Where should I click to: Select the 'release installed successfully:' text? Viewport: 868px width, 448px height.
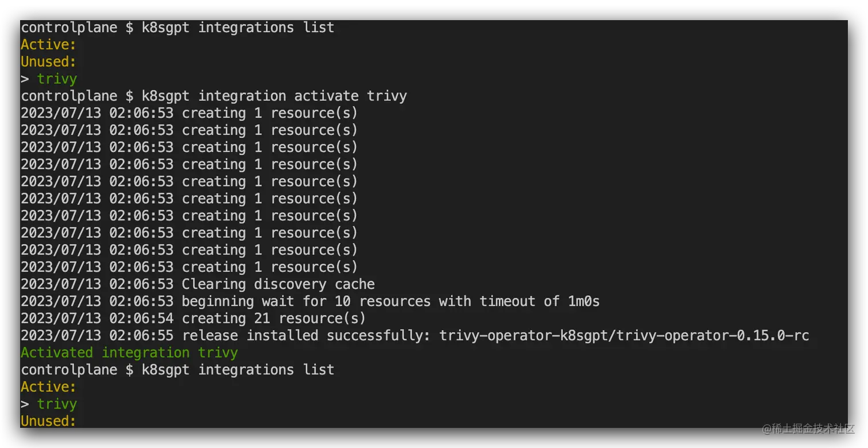[x=306, y=335]
